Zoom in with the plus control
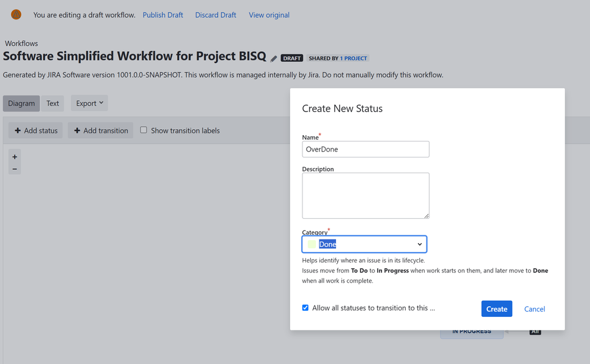This screenshot has width=590, height=364. [15, 157]
